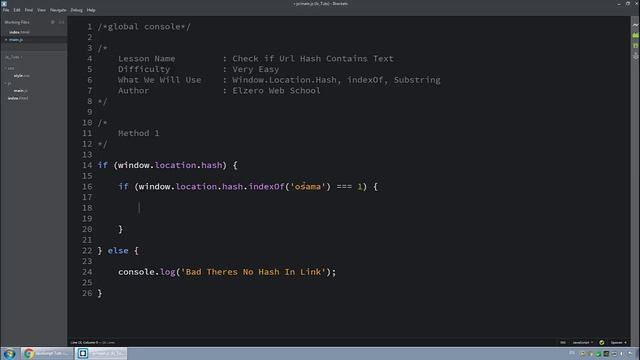
Task: Click line number 14 in the gutter
Action: point(87,165)
